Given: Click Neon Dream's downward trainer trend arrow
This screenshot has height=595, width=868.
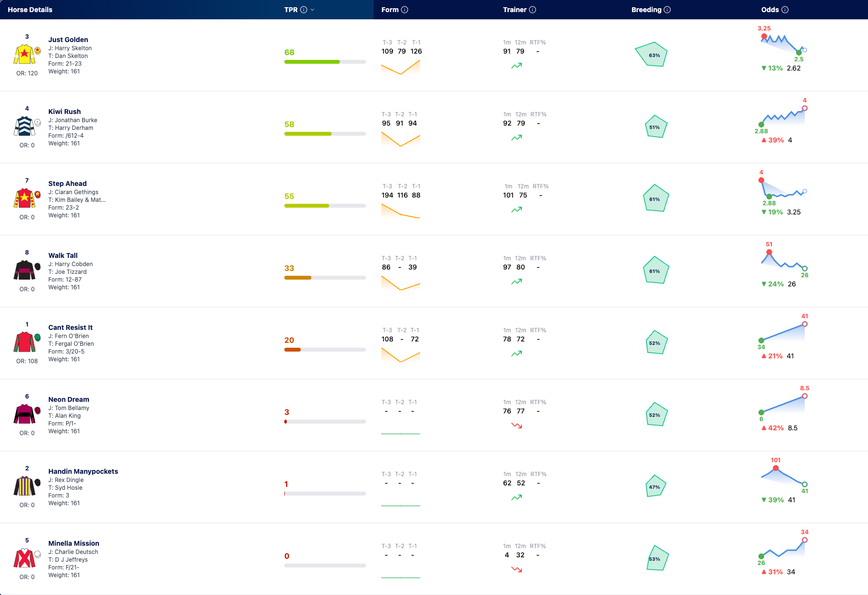Looking at the screenshot, I should pyautogui.click(x=517, y=425).
